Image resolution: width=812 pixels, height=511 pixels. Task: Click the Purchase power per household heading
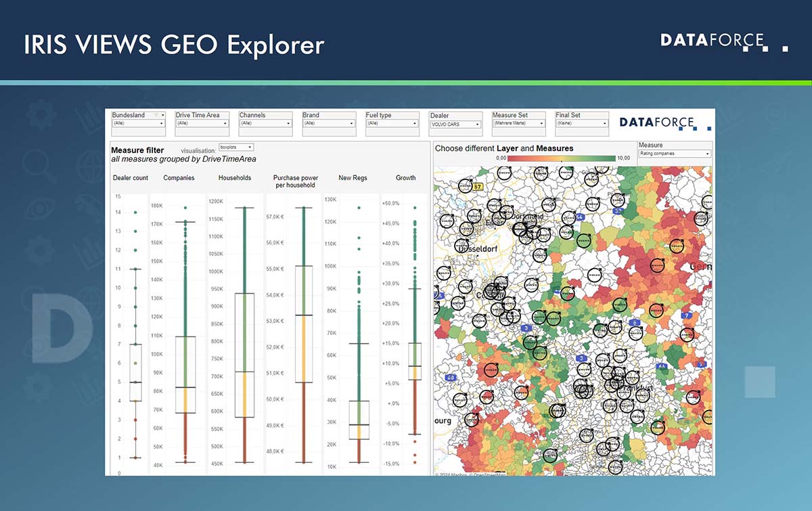(x=296, y=181)
